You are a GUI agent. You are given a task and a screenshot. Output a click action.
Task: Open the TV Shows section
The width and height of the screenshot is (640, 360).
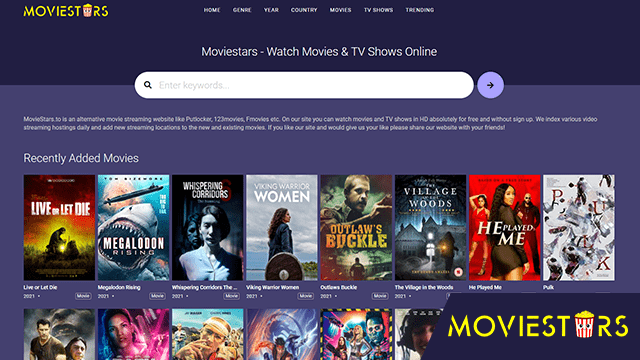pos(378,10)
